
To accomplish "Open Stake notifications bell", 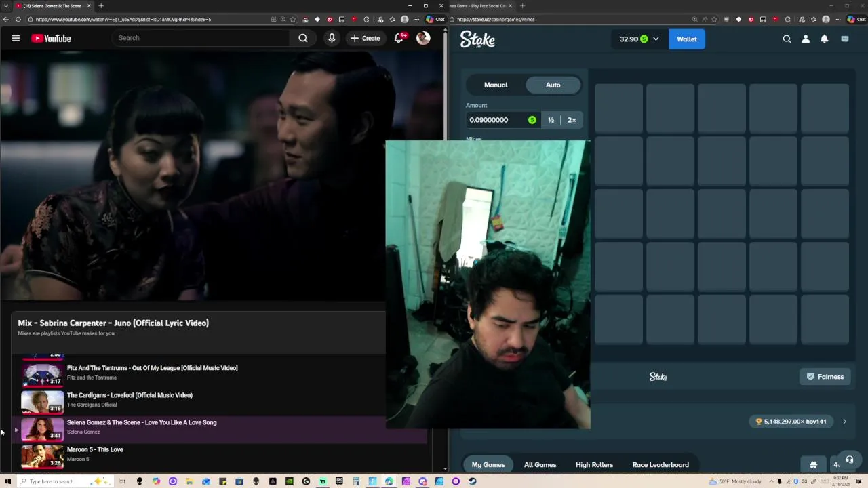I will click(x=825, y=39).
